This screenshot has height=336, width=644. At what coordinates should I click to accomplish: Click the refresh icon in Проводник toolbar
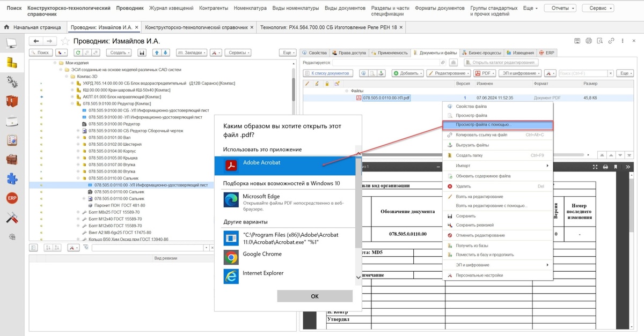78,53
